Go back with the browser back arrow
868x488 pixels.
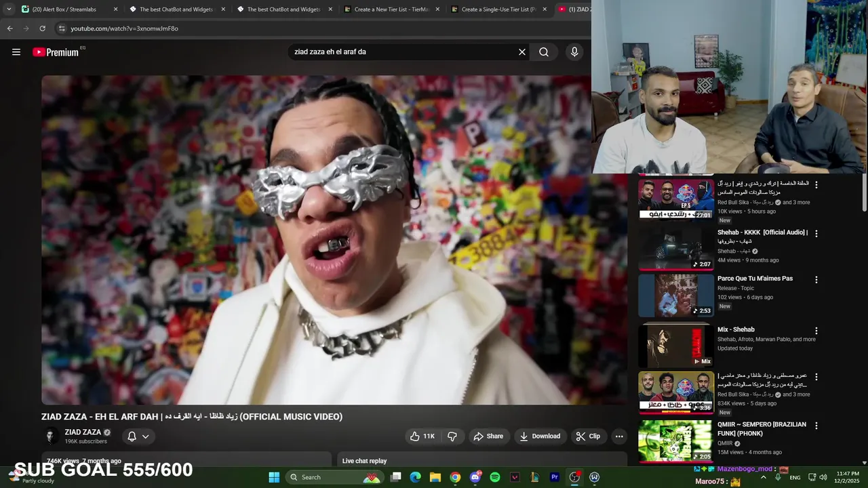pos(9,28)
